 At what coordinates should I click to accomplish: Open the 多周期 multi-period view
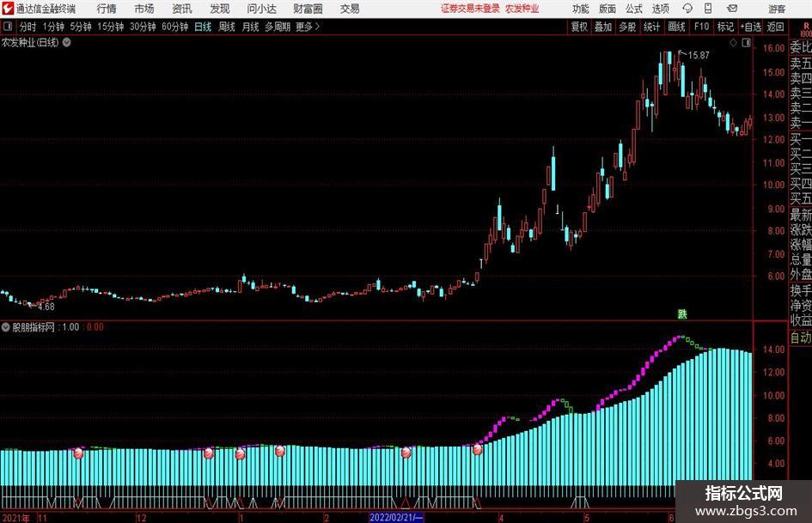(x=278, y=27)
